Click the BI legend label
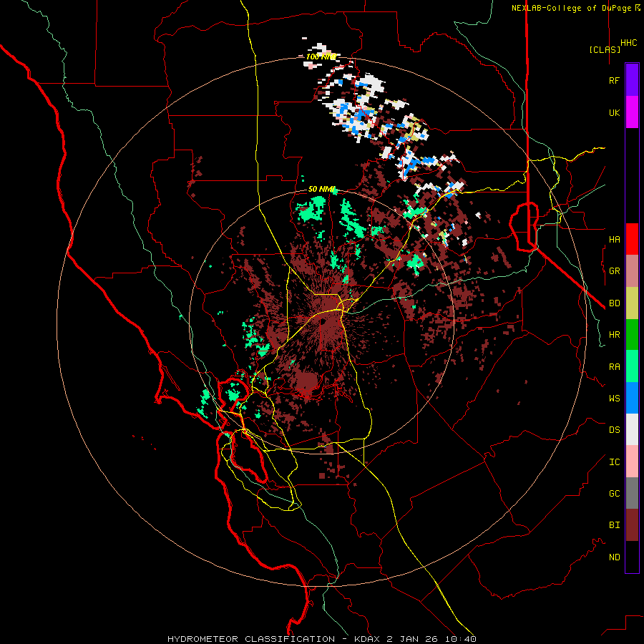 click(x=614, y=525)
